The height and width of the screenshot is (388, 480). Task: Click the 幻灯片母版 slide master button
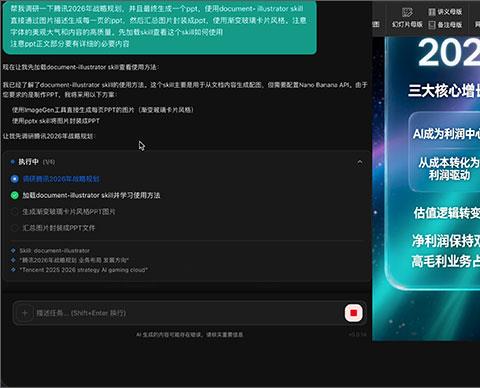tap(407, 18)
